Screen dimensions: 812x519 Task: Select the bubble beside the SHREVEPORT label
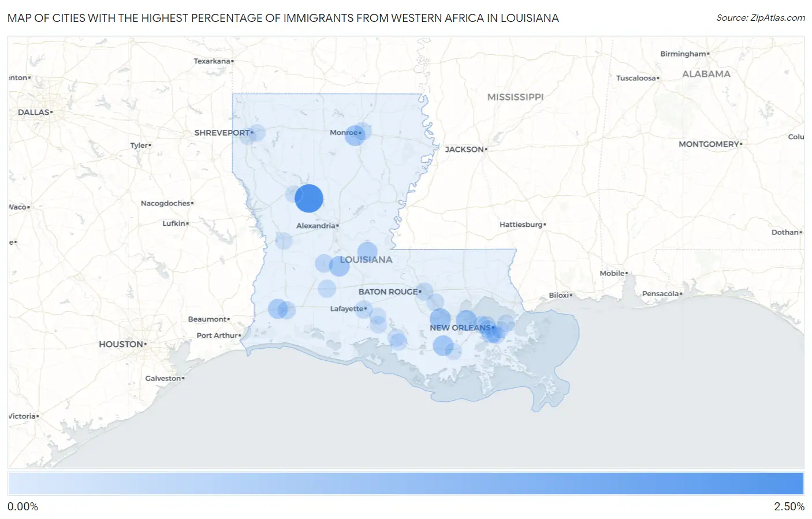pyautogui.click(x=257, y=133)
